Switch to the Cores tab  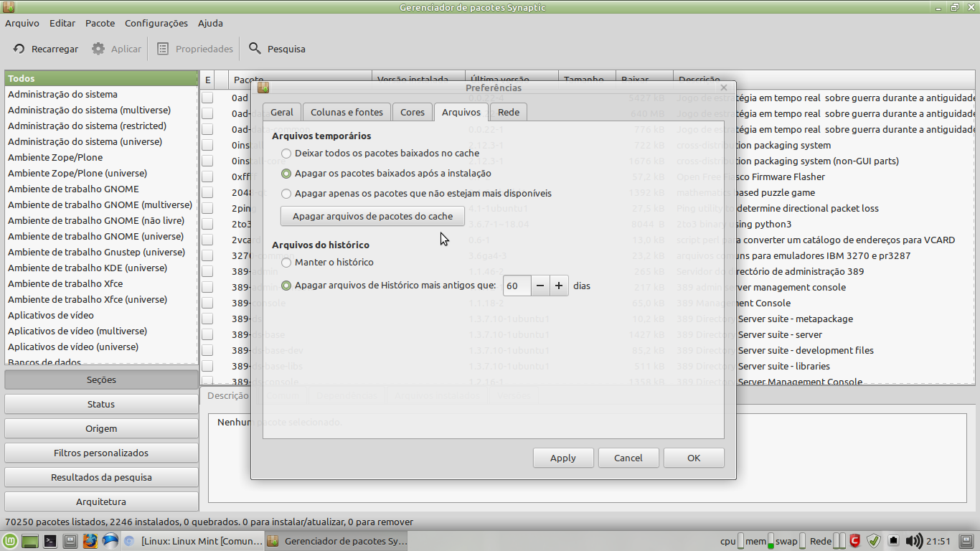[x=413, y=112]
